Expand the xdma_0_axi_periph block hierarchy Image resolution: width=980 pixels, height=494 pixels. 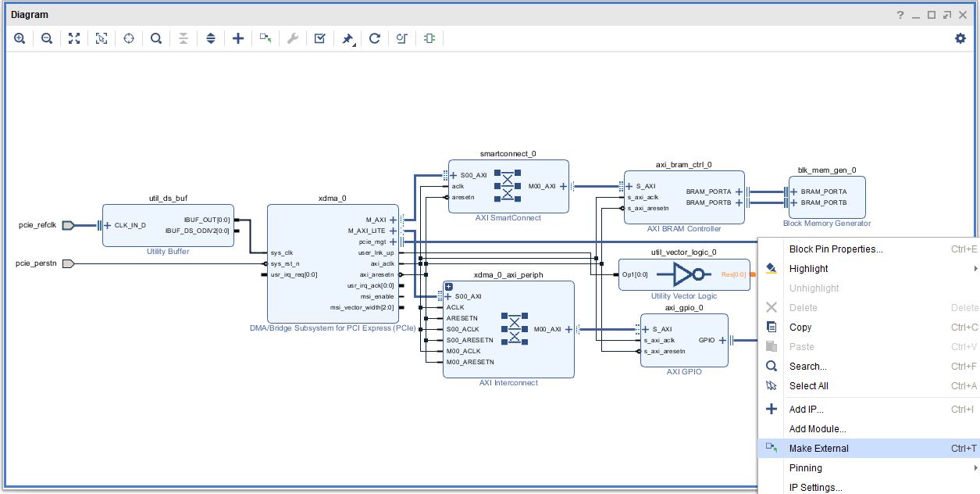[x=448, y=286]
